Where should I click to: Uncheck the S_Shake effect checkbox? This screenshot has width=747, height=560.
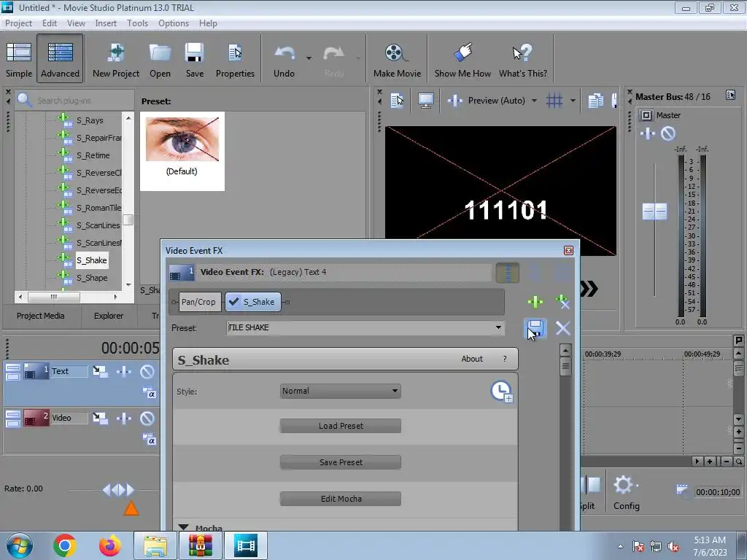234,301
